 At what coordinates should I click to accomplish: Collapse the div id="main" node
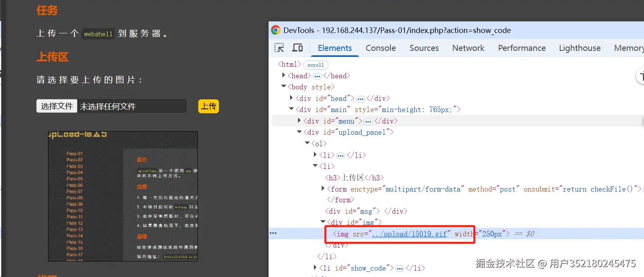[x=291, y=109]
